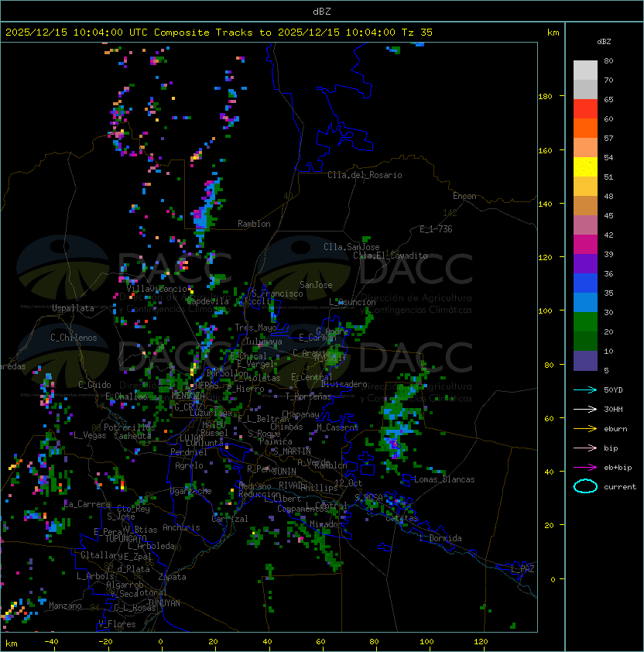644x652 pixels.
Task: Click the '-40' tick on the horizontal km axis
Action: (51, 642)
